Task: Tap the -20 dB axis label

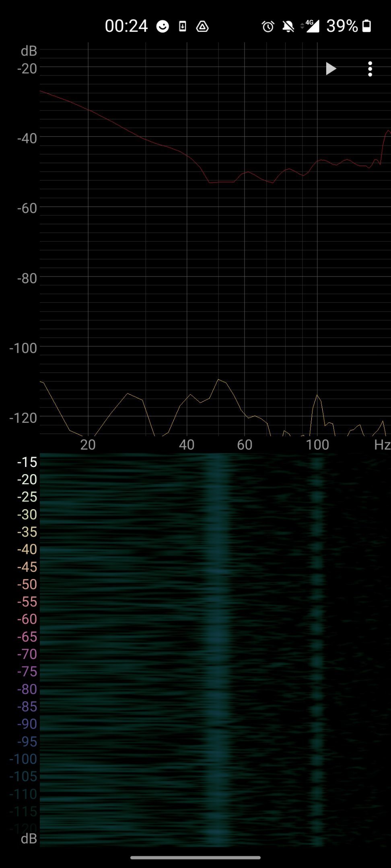Action: 27,69
